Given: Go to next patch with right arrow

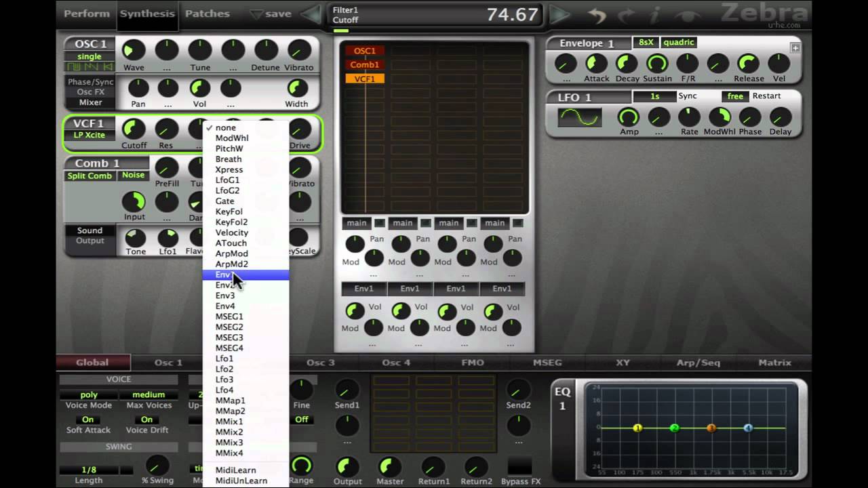Looking at the screenshot, I should (560, 14).
